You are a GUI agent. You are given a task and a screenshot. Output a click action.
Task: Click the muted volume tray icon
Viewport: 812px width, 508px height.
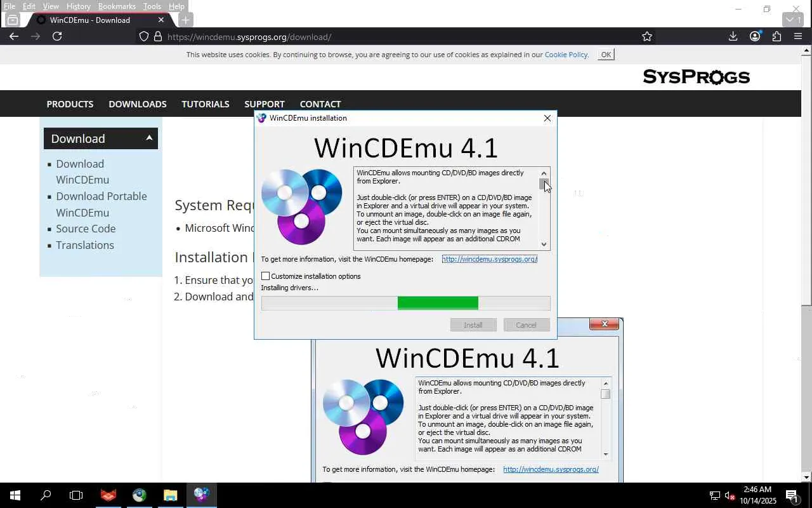point(730,495)
